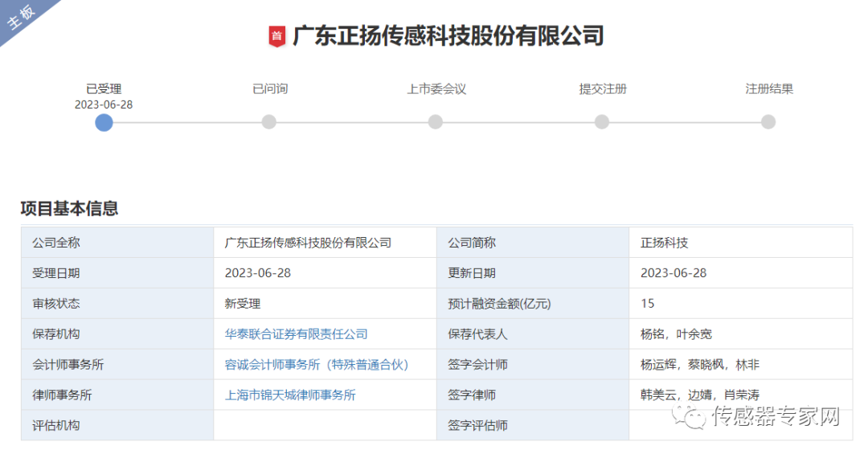Click the 公司简称 table label
Image resolution: width=868 pixels, height=454 pixels.
point(472,243)
